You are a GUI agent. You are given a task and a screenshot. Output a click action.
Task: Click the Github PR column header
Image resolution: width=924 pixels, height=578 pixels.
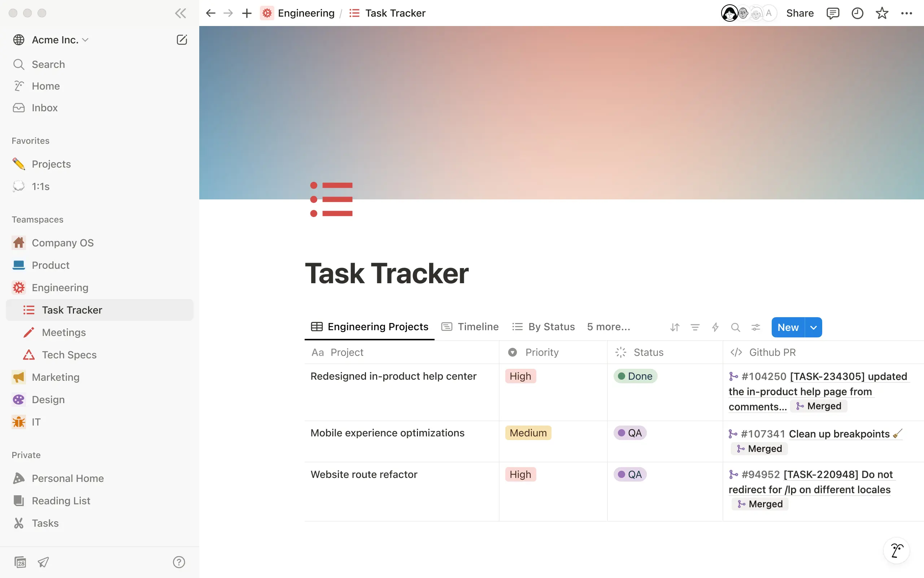click(x=823, y=352)
